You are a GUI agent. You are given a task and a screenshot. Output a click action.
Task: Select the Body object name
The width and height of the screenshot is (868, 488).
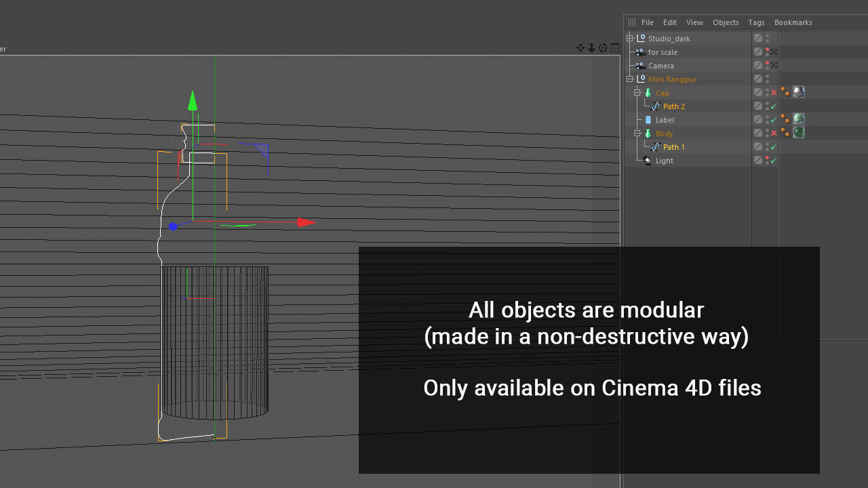[664, 134]
